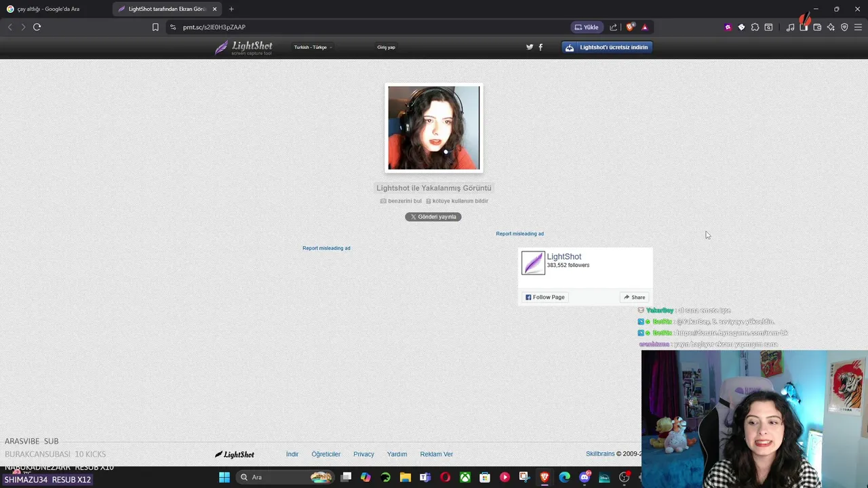Screen dimensions: 868x488
Task: Click the Skillbrains footer link
Action: [600, 454]
